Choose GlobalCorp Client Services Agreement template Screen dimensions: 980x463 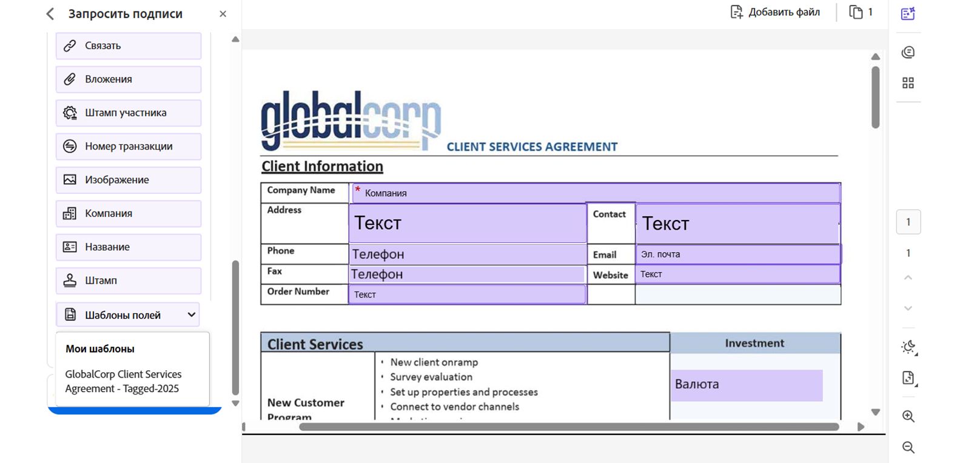123,382
